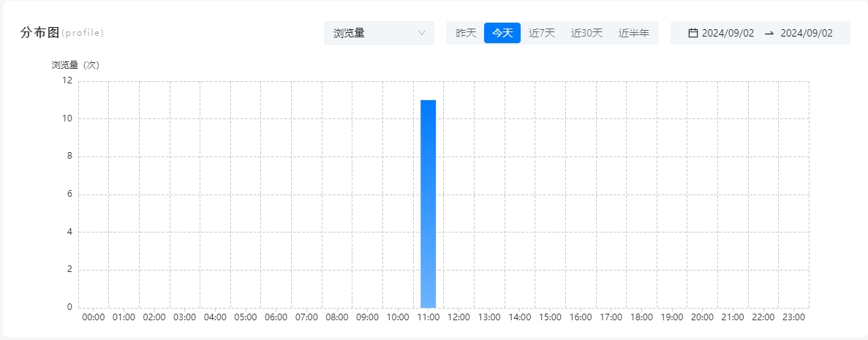Click the 00:00 x-axis label

(x=94, y=317)
